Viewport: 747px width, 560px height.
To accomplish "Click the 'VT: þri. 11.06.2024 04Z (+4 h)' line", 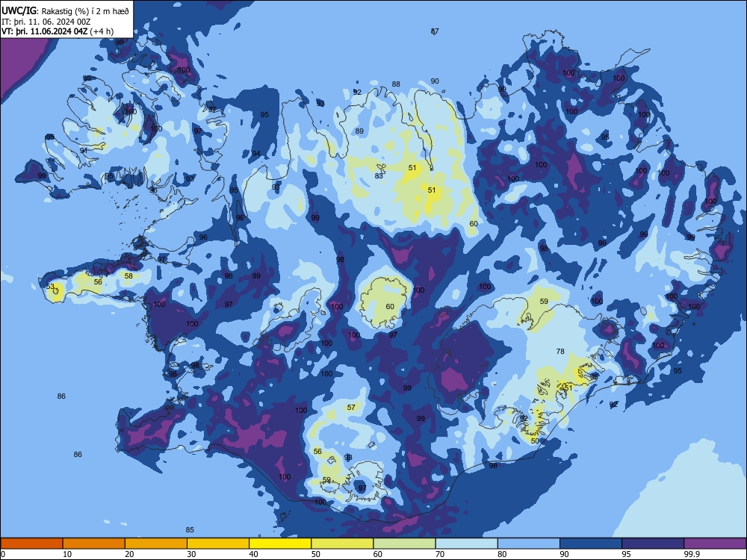I will [x=58, y=31].
